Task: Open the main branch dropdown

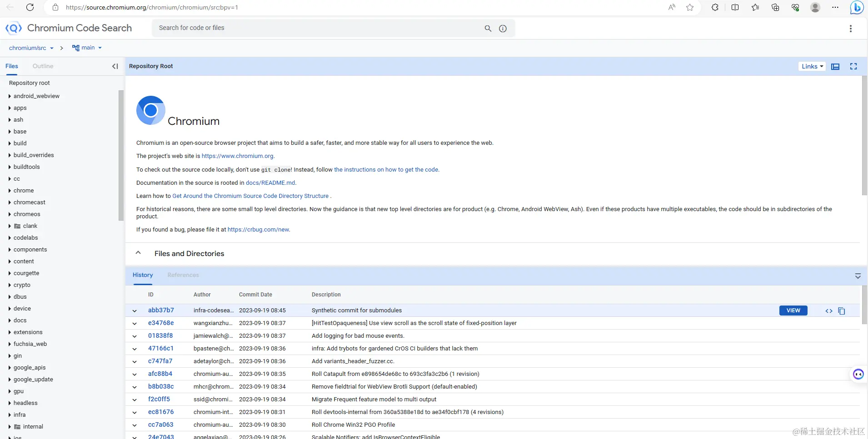Action: (x=87, y=48)
